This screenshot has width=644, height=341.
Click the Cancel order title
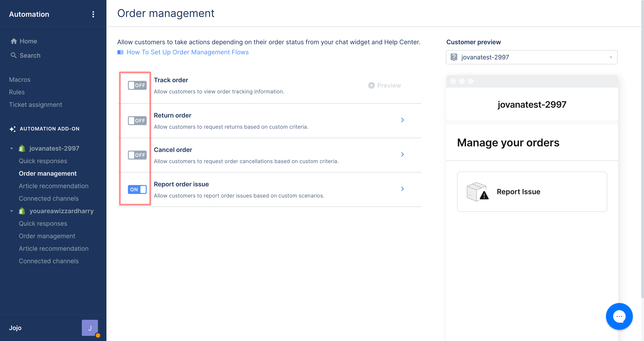click(x=173, y=150)
